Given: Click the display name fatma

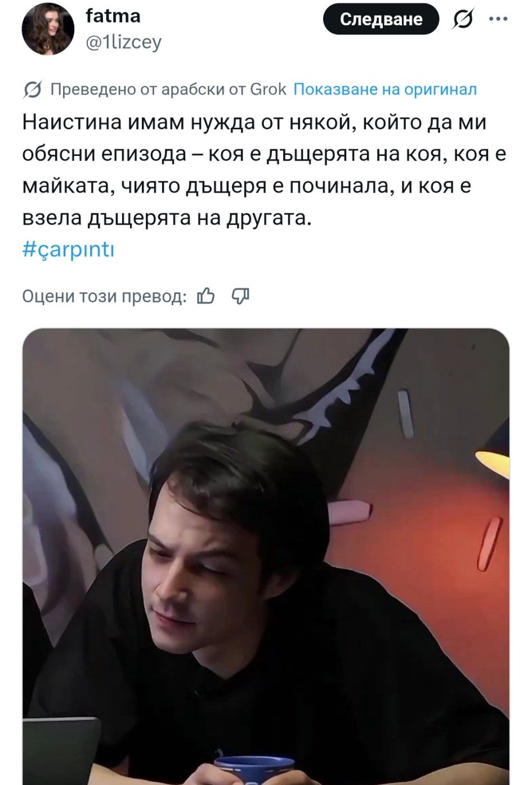Looking at the screenshot, I should [x=113, y=16].
